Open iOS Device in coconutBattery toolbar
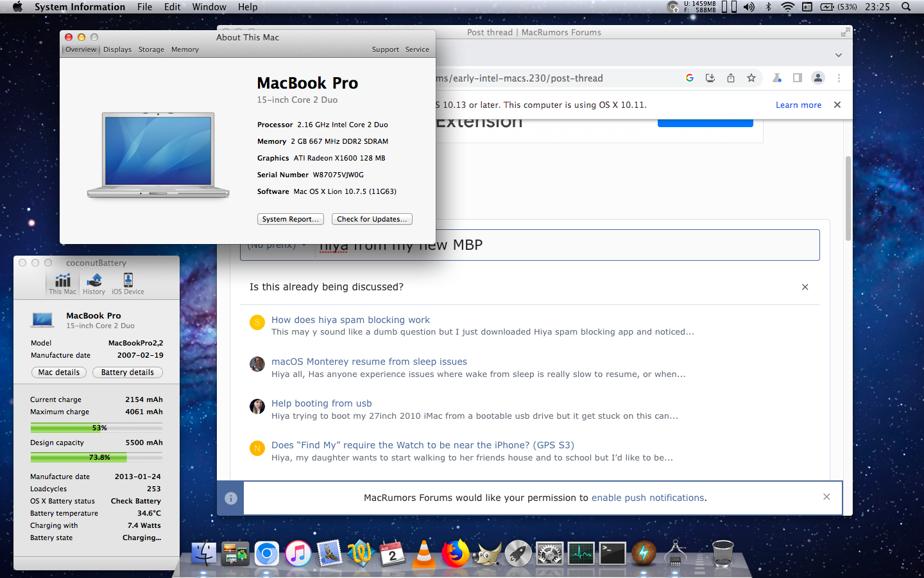This screenshot has height=578, width=924. 128,283
